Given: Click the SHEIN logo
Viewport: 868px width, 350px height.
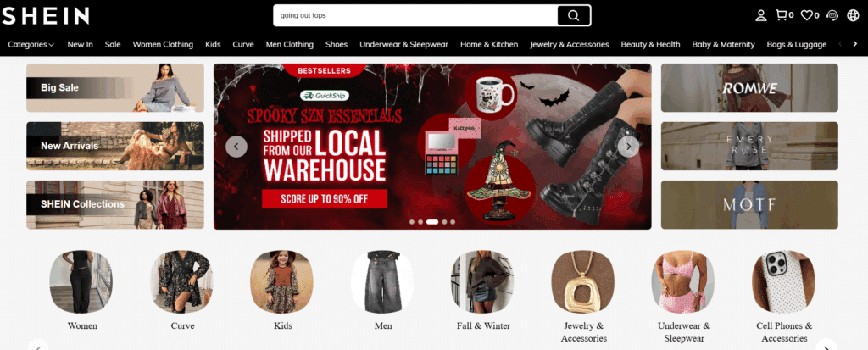Looking at the screenshot, I should 45,15.
